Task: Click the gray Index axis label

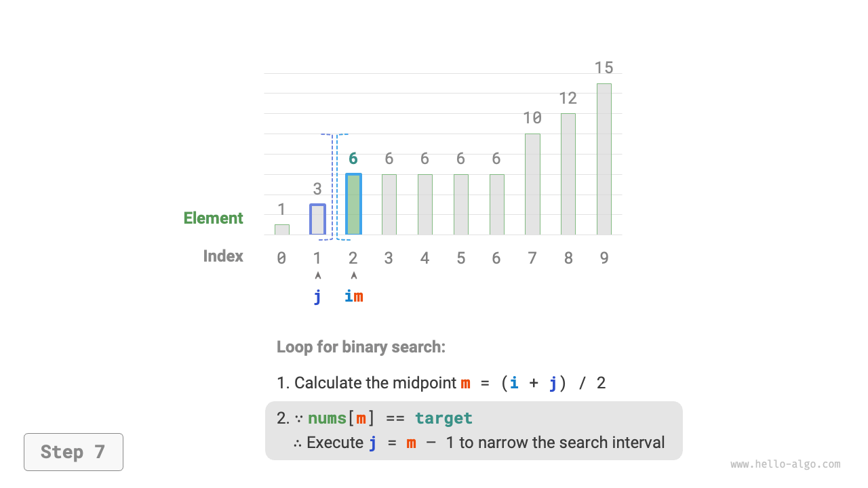Action: [x=223, y=256]
